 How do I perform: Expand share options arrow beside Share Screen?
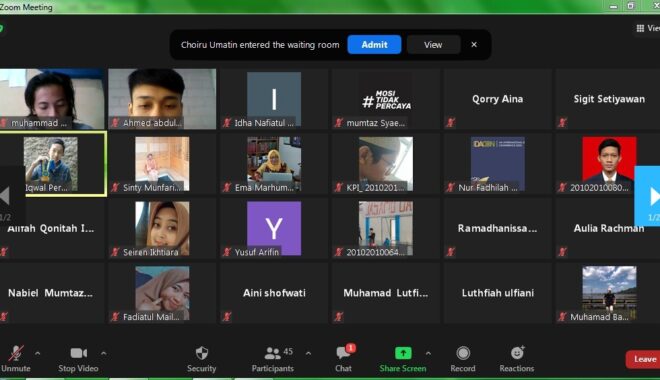(428, 353)
